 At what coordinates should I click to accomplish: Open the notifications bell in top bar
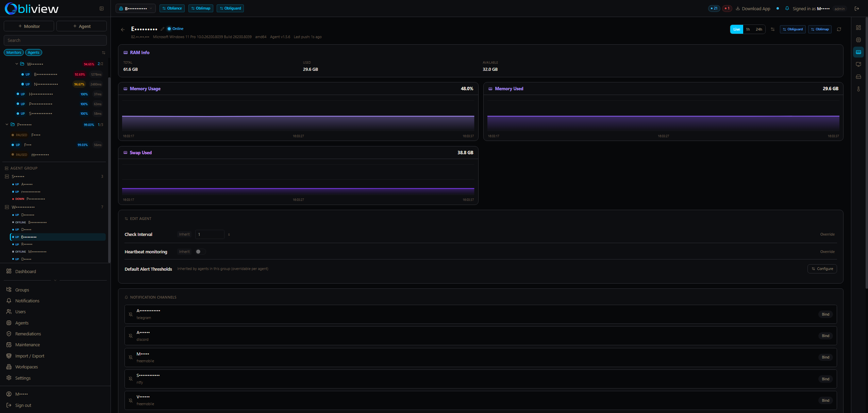787,8
